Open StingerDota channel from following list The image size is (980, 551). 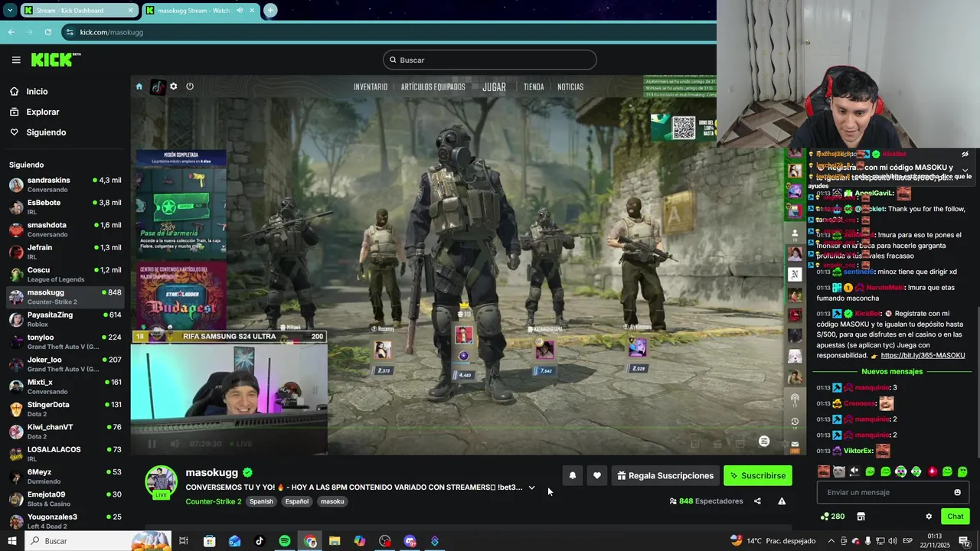pos(65,409)
